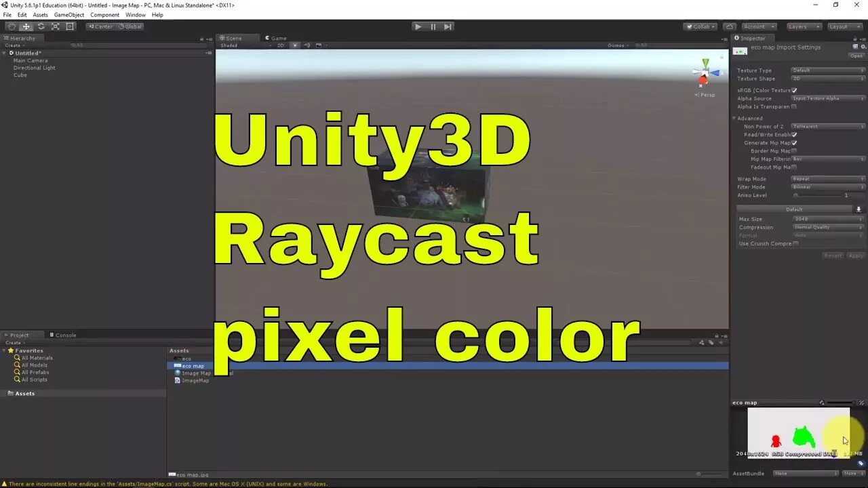
Task: Toggle sRGB Color Texture checkbox
Action: click(x=794, y=90)
